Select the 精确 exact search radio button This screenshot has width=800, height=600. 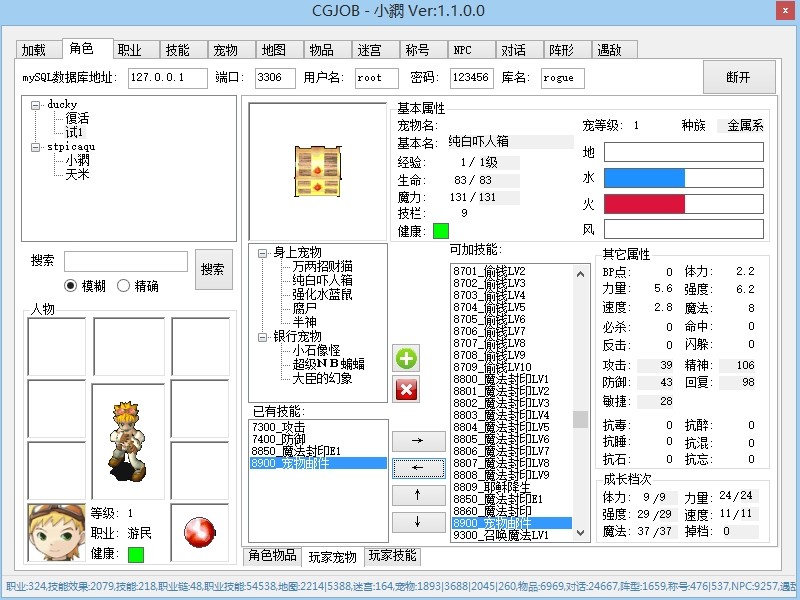coord(123,286)
